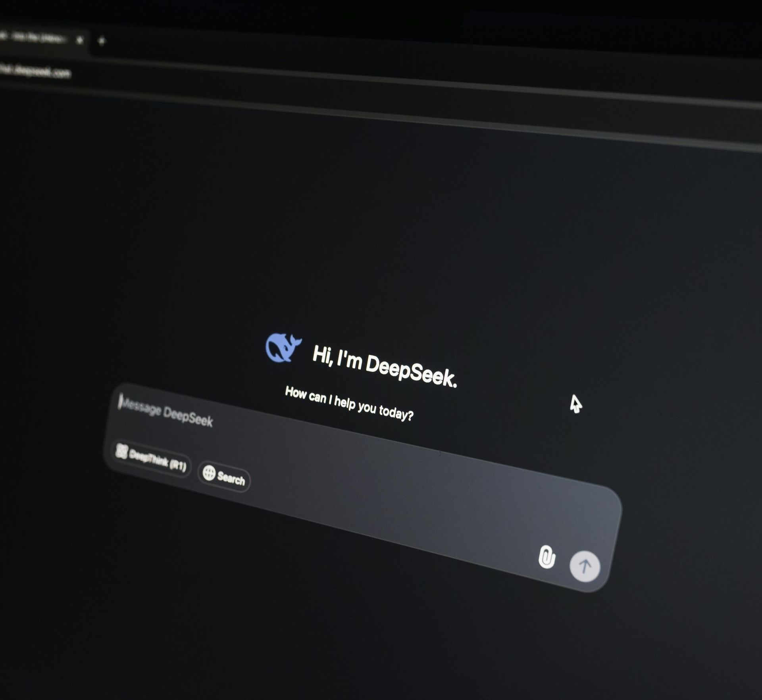This screenshot has width=762, height=700.
Task: Enable the Search web option
Action: [x=224, y=477]
